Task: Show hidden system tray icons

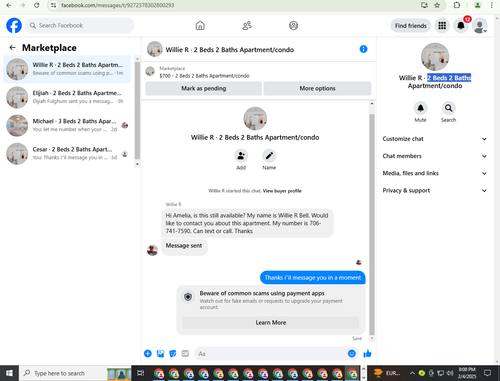Action: click(412, 373)
